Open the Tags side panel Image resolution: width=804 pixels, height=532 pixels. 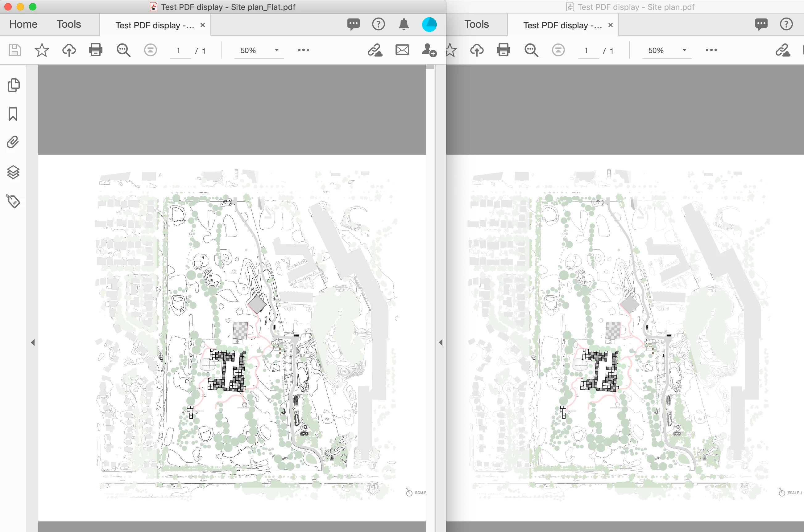13,201
